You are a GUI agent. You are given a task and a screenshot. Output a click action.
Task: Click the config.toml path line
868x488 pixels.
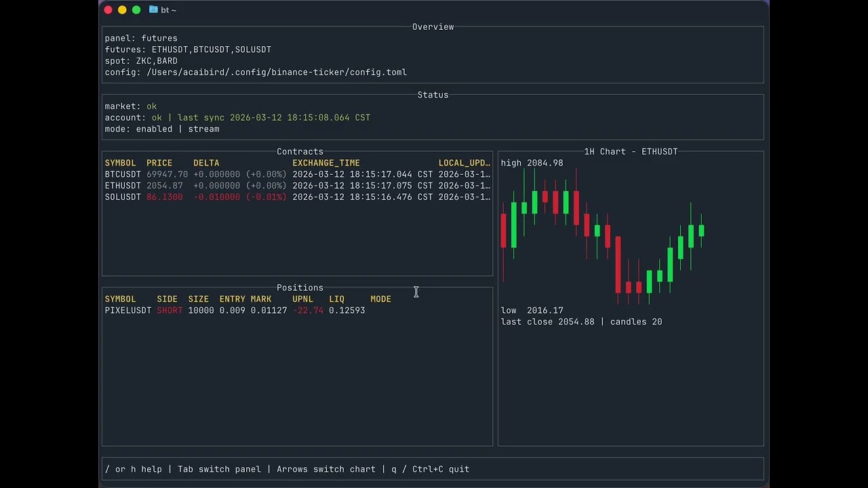[x=256, y=73]
